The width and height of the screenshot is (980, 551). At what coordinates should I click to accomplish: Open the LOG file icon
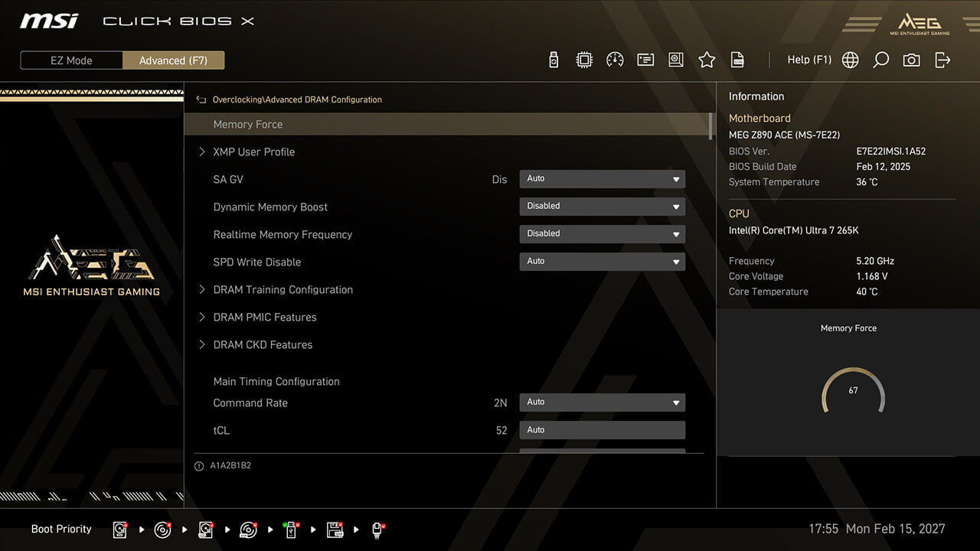pyautogui.click(x=737, y=60)
